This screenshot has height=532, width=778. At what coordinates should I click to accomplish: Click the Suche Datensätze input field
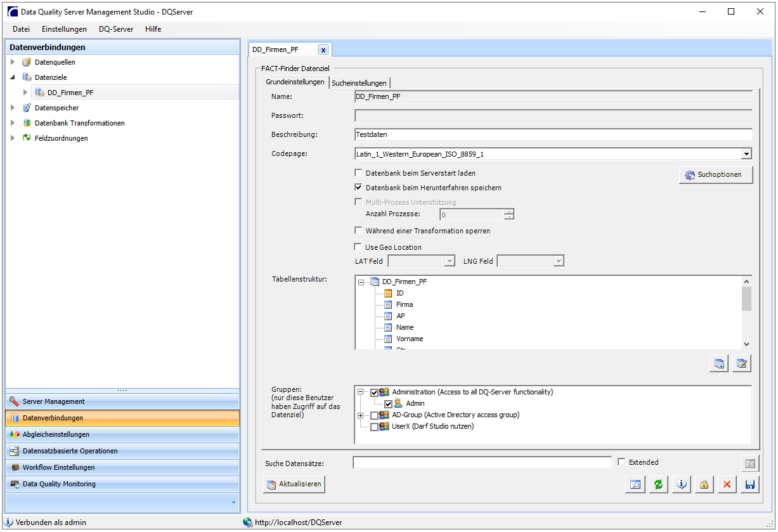click(482, 463)
